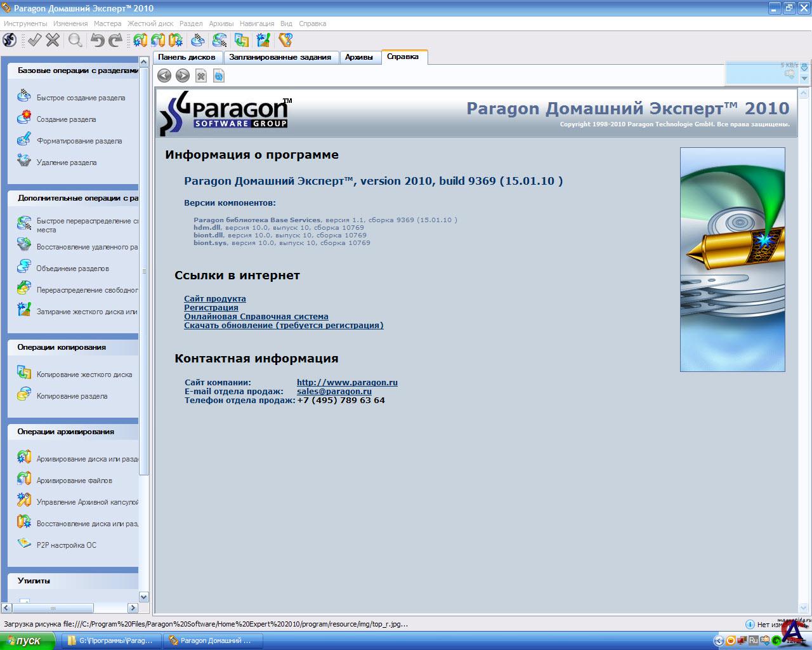The width and height of the screenshot is (812, 650).
Task: Click the refresh page icon in help toolbar
Action: [x=219, y=76]
